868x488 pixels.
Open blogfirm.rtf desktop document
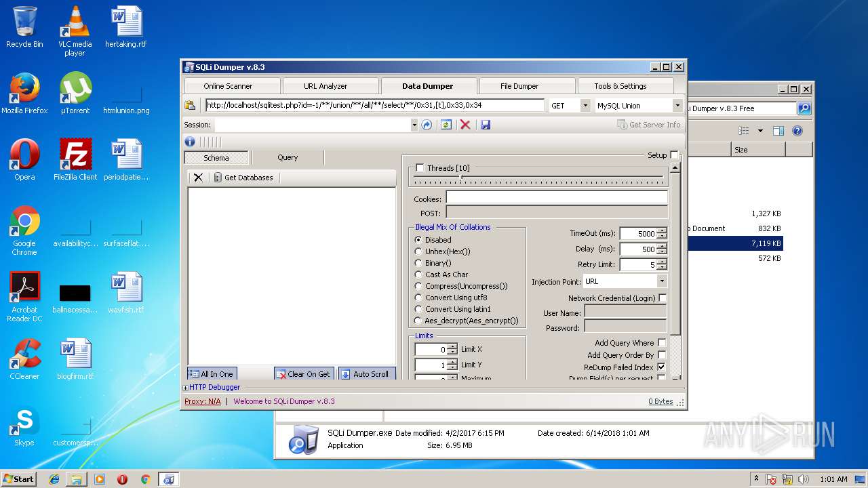75,359
